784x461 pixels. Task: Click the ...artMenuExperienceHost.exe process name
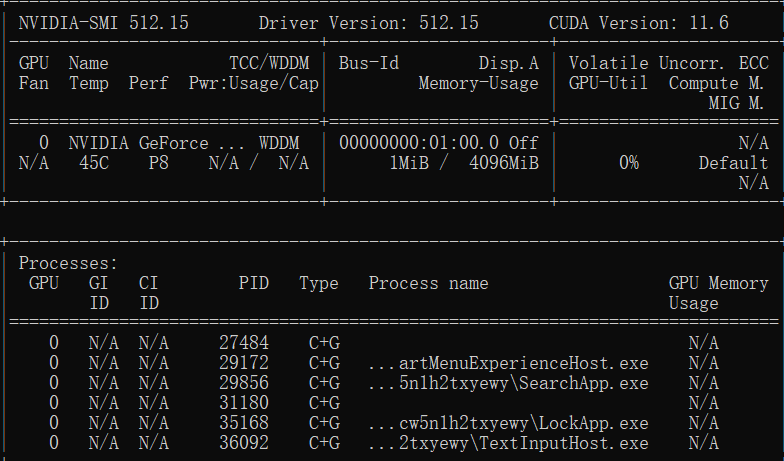pyautogui.click(x=508, y=363)
